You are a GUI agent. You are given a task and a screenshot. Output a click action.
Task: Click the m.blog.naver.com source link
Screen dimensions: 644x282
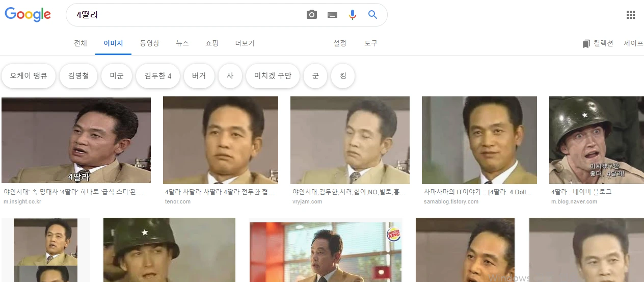pyautogui.click(x=574, y=201)
